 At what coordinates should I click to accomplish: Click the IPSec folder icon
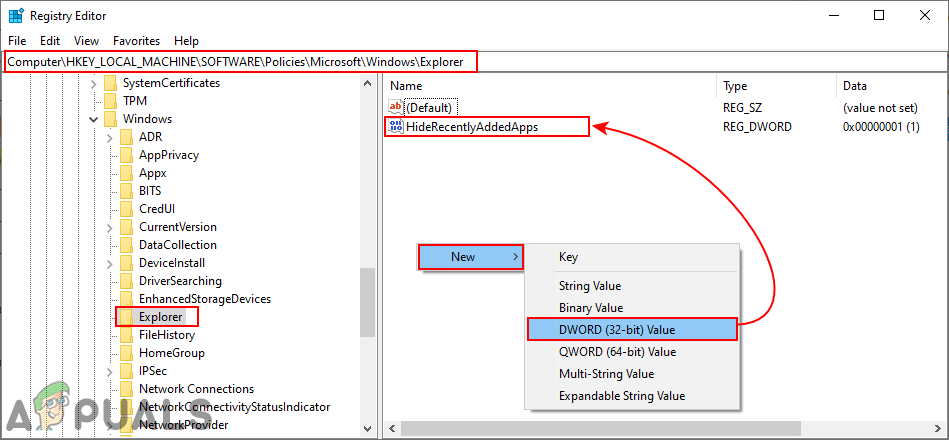pos(126,371)
